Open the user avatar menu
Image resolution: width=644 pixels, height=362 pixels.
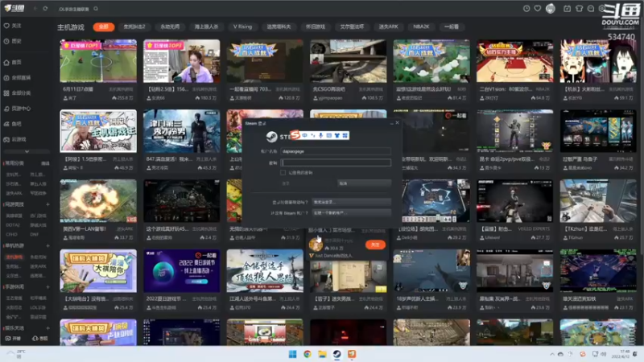pyautogui.click(x=551, y=8)
